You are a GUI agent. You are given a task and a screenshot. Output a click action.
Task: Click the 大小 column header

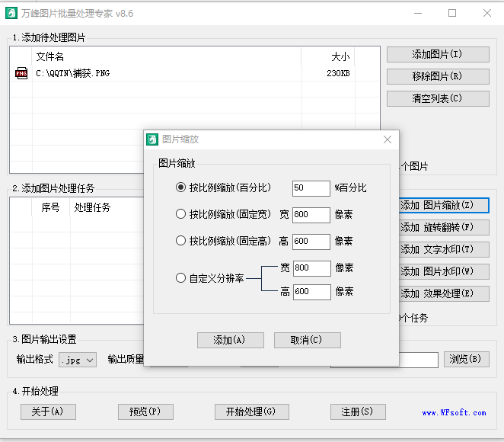328,56
